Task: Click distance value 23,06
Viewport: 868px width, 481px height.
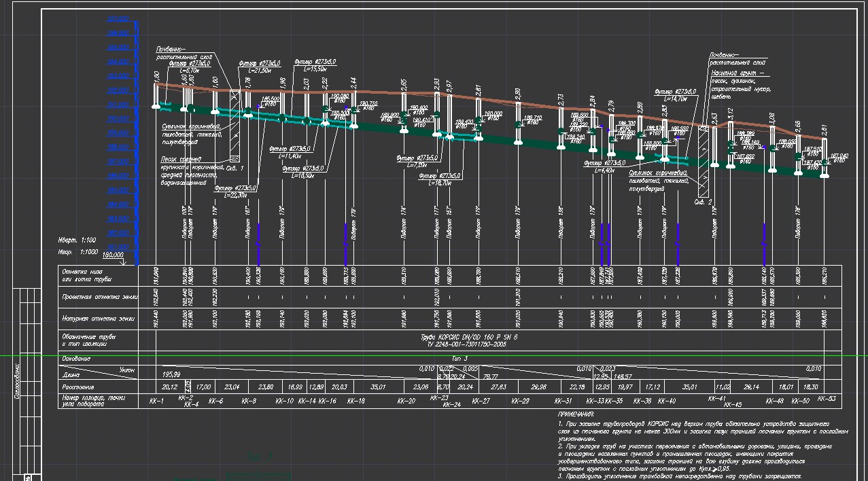Action: (421, 387)
